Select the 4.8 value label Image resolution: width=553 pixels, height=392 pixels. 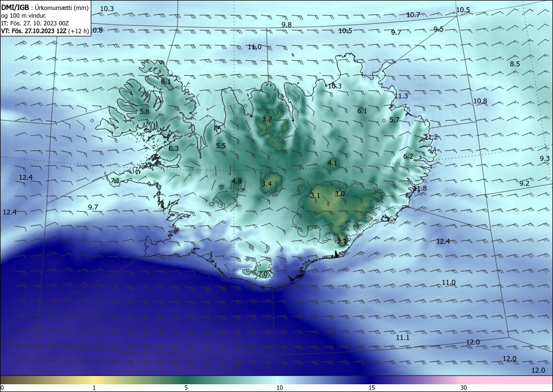237,181
